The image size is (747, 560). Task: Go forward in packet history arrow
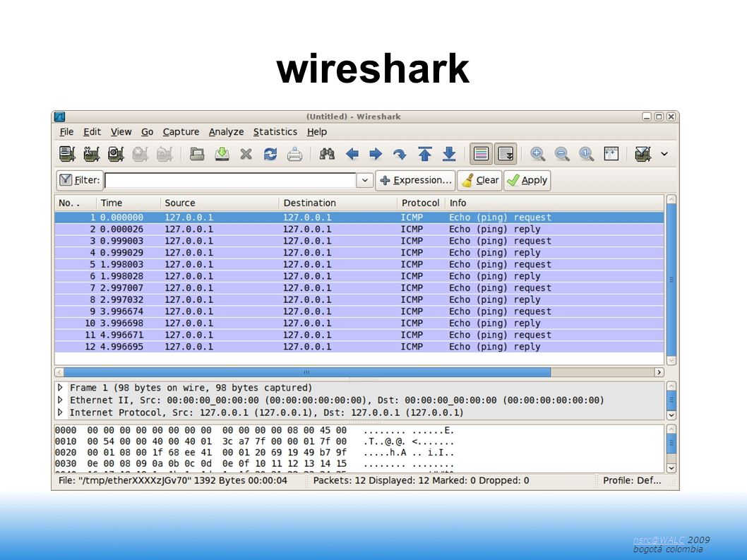pos(376,154)
